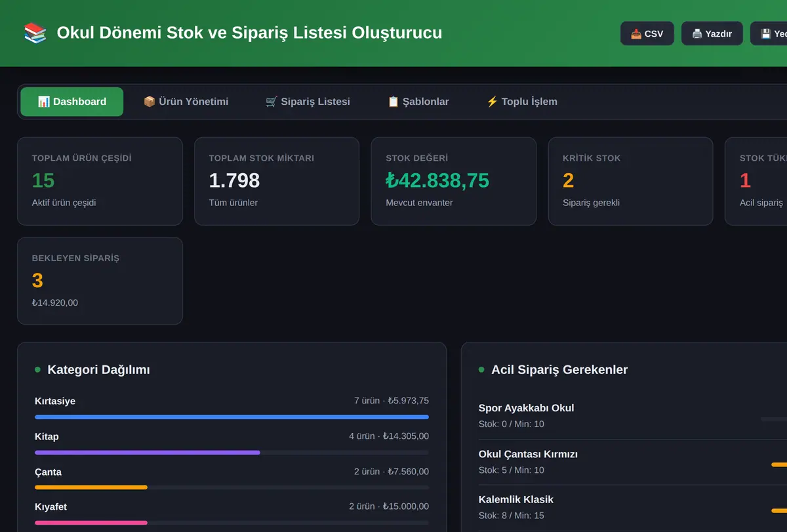
Task: Select the total stock quantity 1.798
Action: coord(234,180)
